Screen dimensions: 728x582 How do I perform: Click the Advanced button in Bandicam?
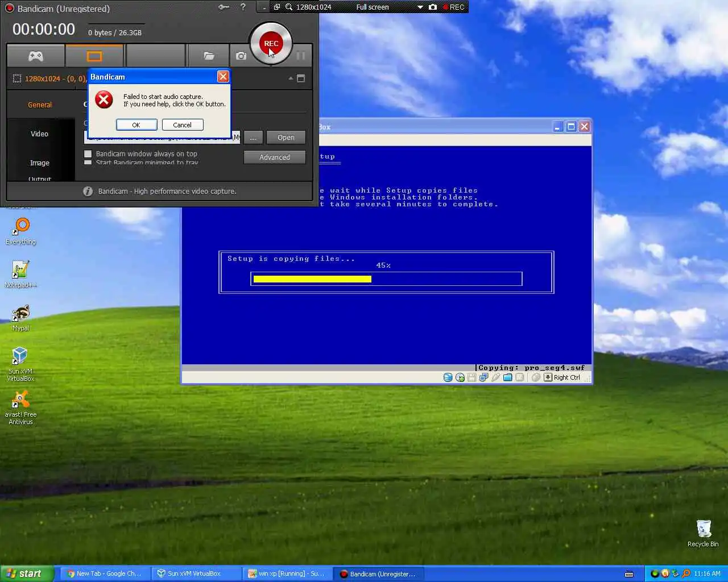275,157
